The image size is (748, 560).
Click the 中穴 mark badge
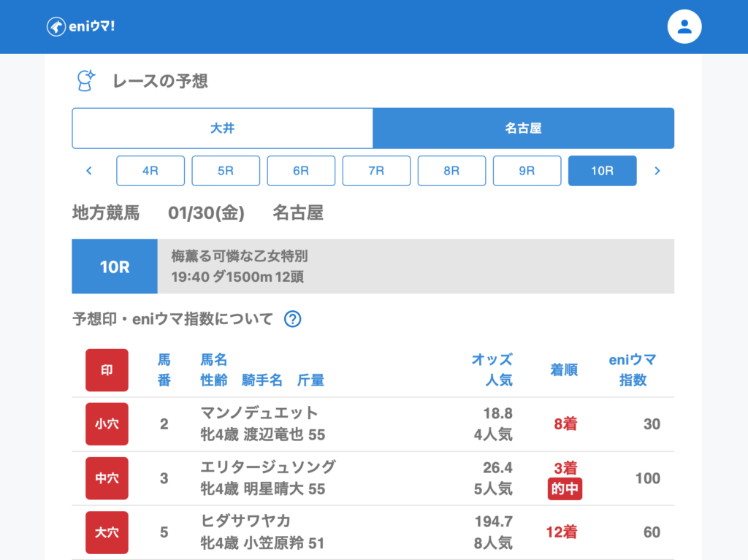point(107,478)
